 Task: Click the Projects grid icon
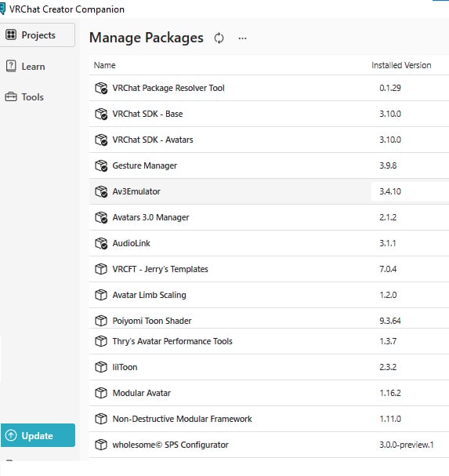(x=11, y=35)
